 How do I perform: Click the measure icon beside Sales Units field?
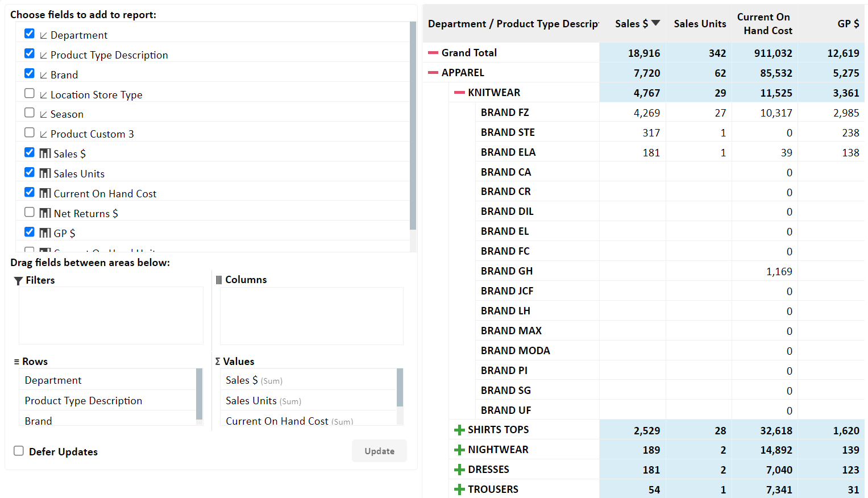point(45,173)
